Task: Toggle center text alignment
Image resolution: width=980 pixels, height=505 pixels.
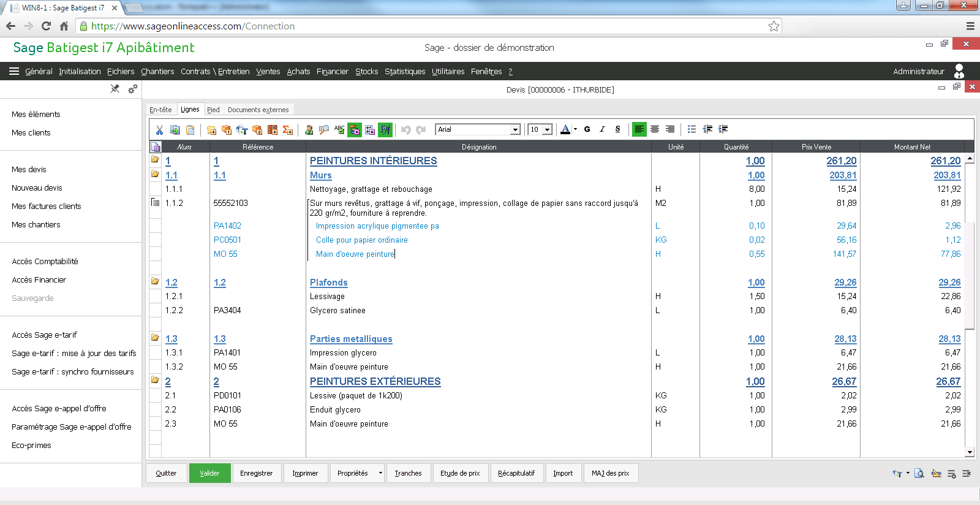Action: 655,129
